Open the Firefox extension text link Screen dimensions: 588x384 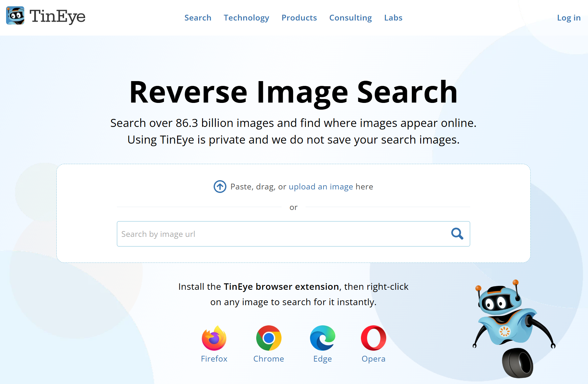point(214,359)
